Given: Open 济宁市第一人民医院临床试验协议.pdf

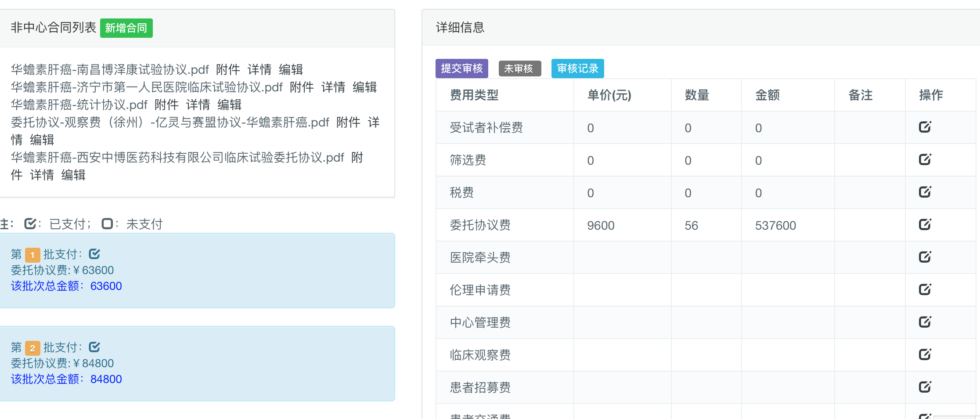Looking at the screenshot, I should point(147,87).
